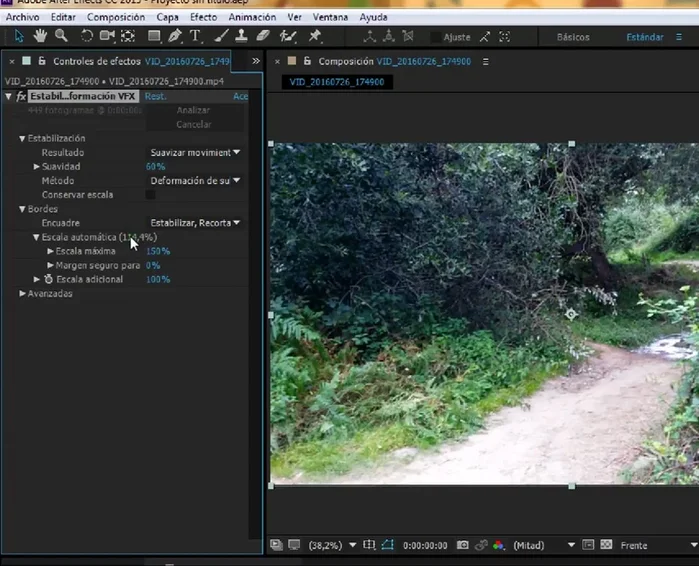
Task: Expand the Avanzadas section
Action: [23, 294]
